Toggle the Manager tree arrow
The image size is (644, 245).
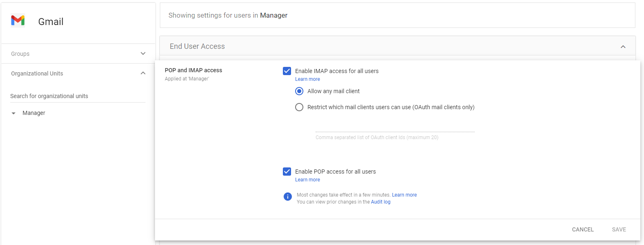tap(14, 113)
